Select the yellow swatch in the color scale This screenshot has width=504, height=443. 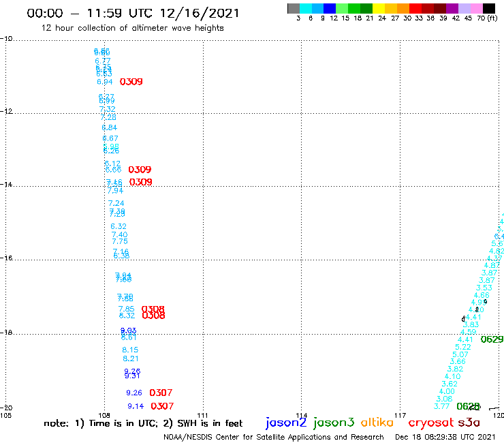pos(378,8)
